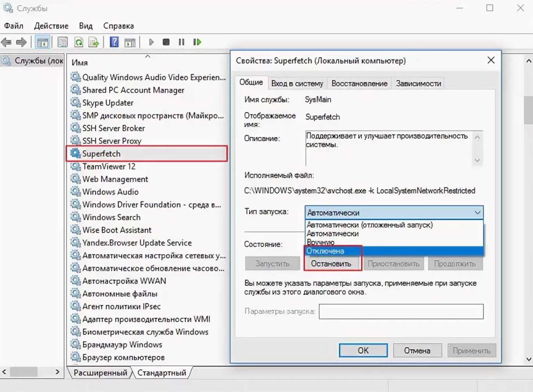Switch to the Стандартный view tab
The width and height of the screenshot is (533, 392).
(x=161, y=373)
